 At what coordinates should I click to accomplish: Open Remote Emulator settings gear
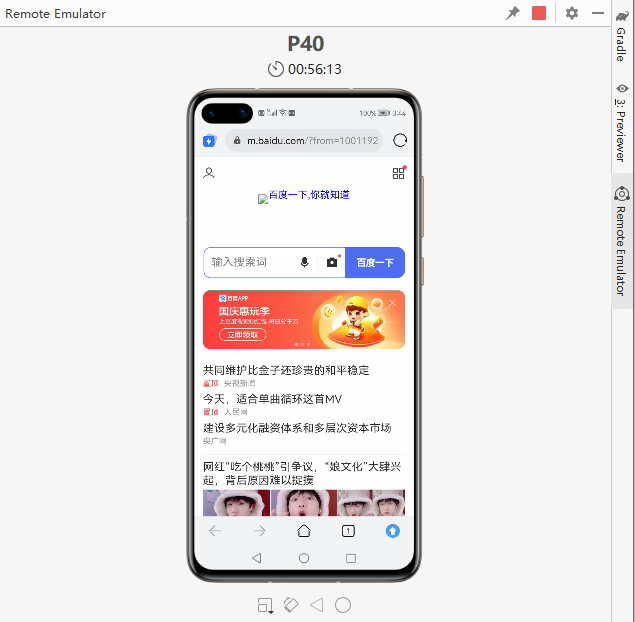(571, 13)
